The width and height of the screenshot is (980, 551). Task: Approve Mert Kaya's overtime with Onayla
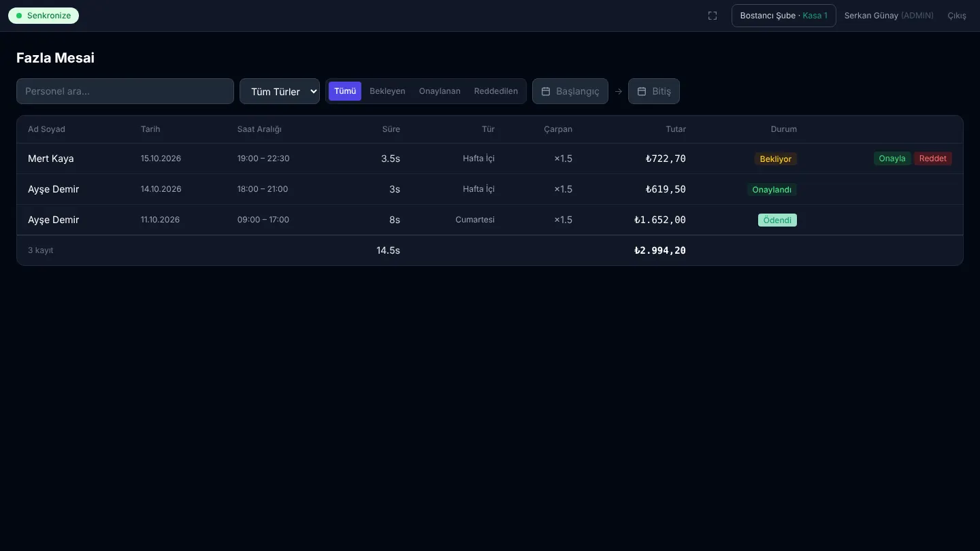[x=892, y=158]
